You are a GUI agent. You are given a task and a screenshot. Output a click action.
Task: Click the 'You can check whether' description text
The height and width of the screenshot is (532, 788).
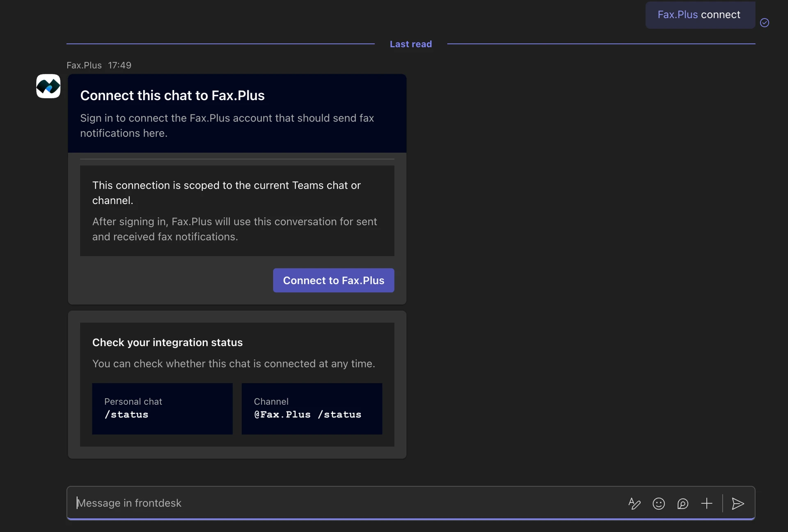(x=234, y=364)
